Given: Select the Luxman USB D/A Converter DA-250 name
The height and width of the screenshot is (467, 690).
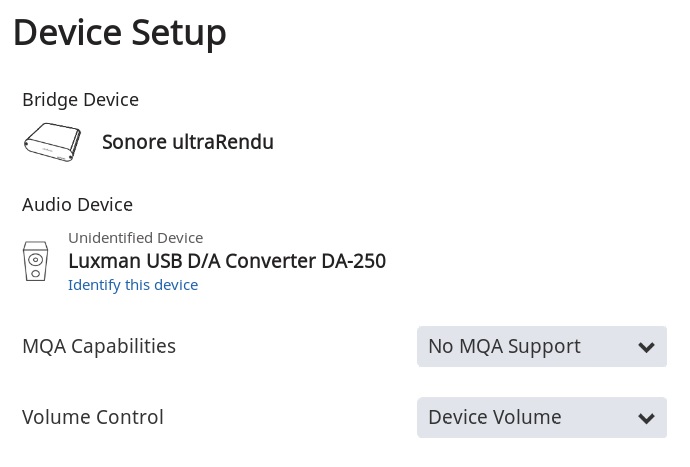Looking at the screenshot, I should pyautogui.click(x=227, y=261).
